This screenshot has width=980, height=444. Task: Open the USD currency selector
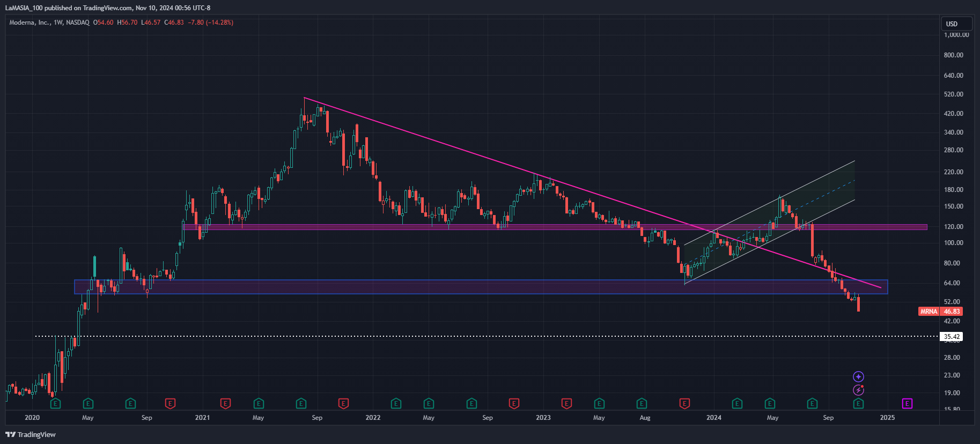(x=956, y=24)
